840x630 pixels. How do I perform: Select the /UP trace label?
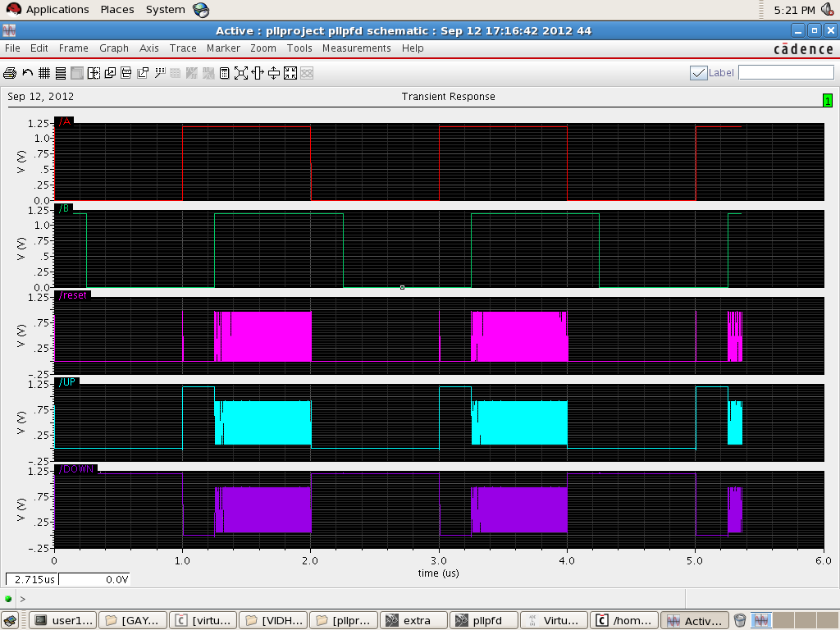(67, 382)
